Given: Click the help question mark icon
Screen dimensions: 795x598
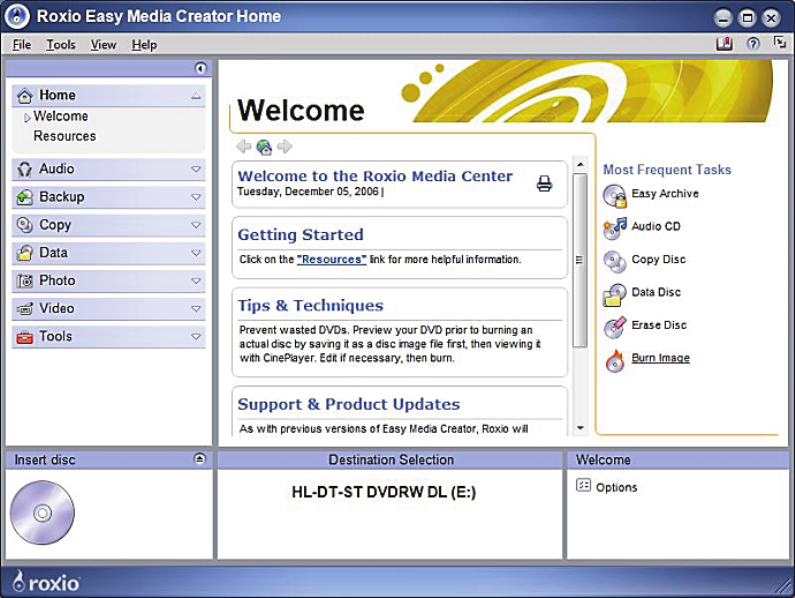Looking at the screenshot, I should click(753, 44).
